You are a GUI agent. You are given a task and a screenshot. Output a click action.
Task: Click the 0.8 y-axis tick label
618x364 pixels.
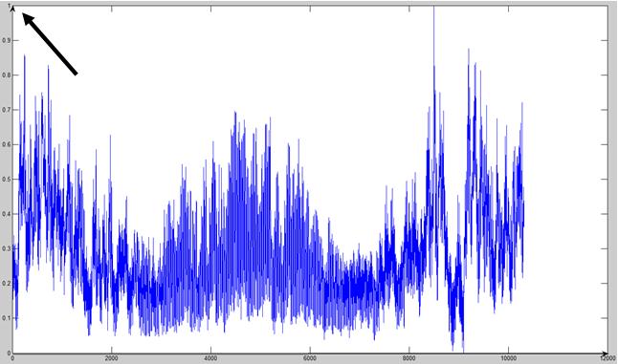tap(6, 75)
